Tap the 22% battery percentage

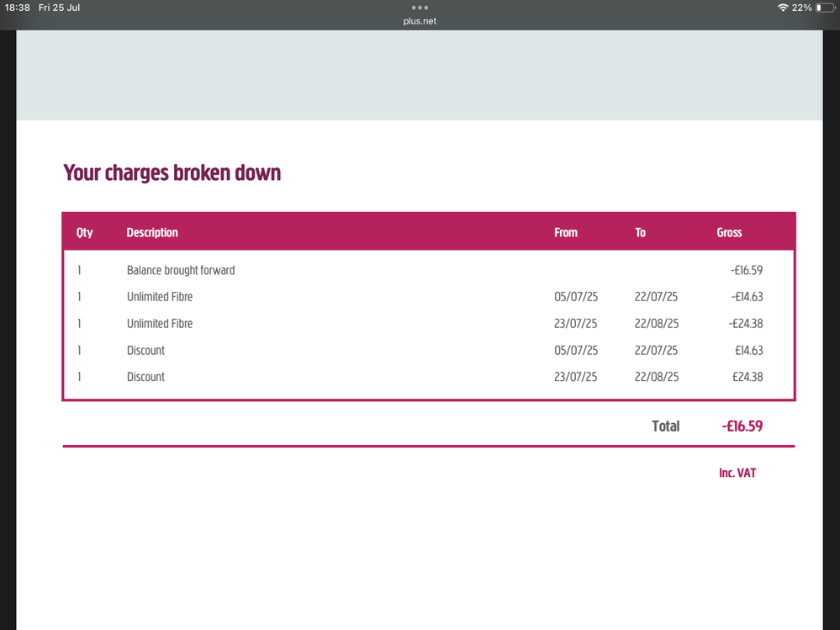pyautogui.click(x=801, y=8)
